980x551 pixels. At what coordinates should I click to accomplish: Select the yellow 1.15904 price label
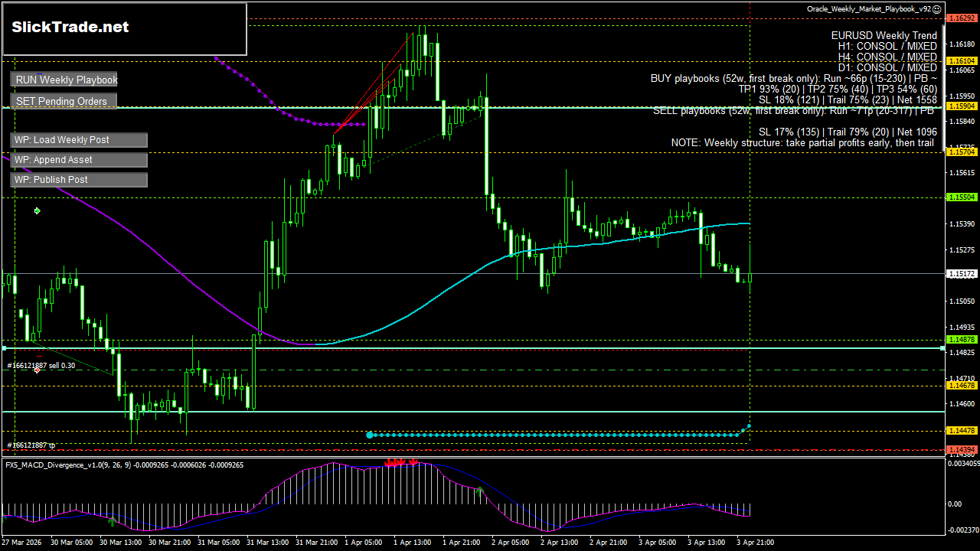(962, 106)
